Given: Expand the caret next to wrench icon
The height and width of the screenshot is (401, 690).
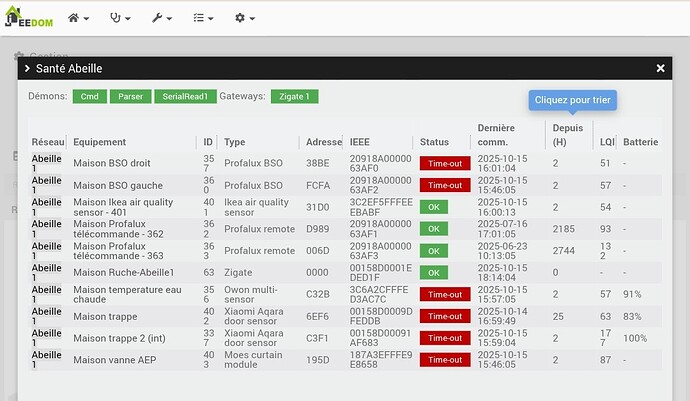Looking at the screenshot, I should click(169, 19).
